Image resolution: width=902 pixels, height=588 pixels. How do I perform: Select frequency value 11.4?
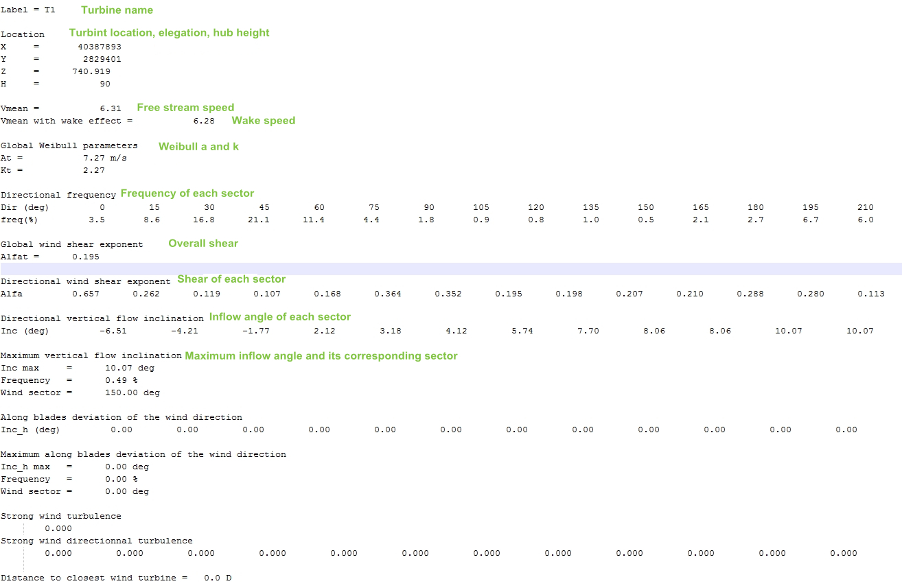click(314, 220)
